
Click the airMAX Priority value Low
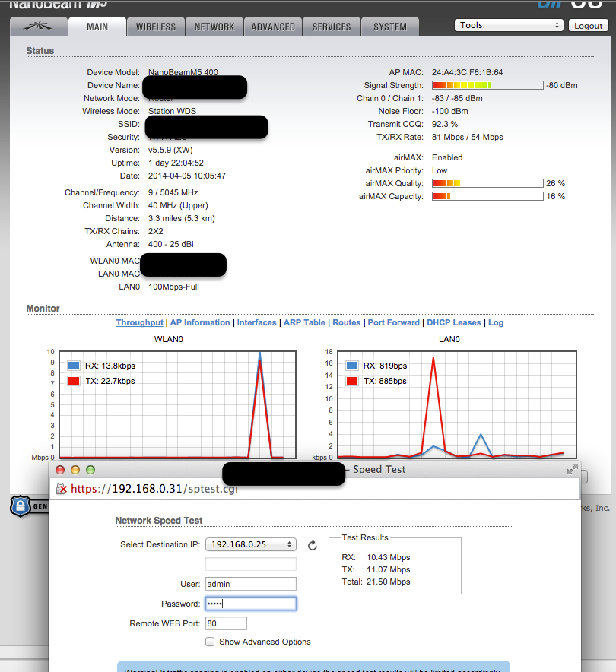440,170
